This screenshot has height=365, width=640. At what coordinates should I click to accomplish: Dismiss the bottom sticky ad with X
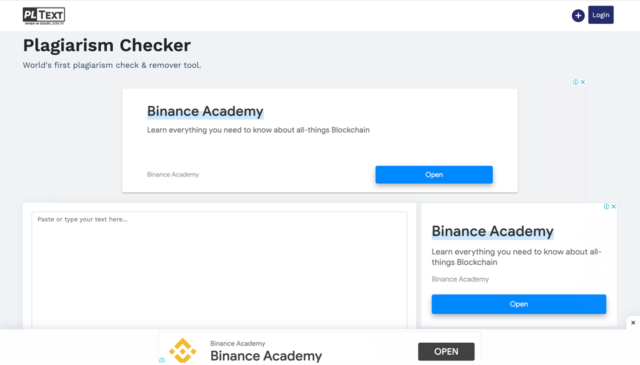[633, 323]
